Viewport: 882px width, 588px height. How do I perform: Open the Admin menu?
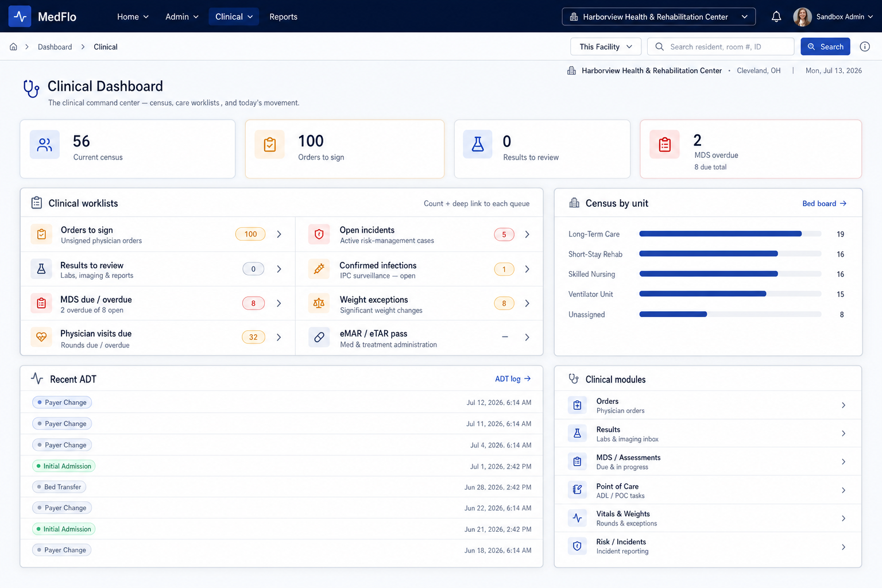pyautogui.click(x=182, y=17)
